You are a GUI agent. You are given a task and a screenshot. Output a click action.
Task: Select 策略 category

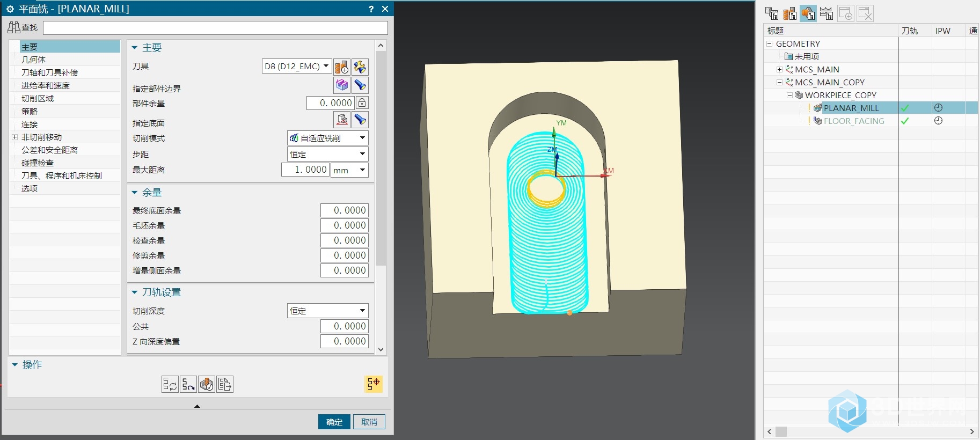(30, 111)
